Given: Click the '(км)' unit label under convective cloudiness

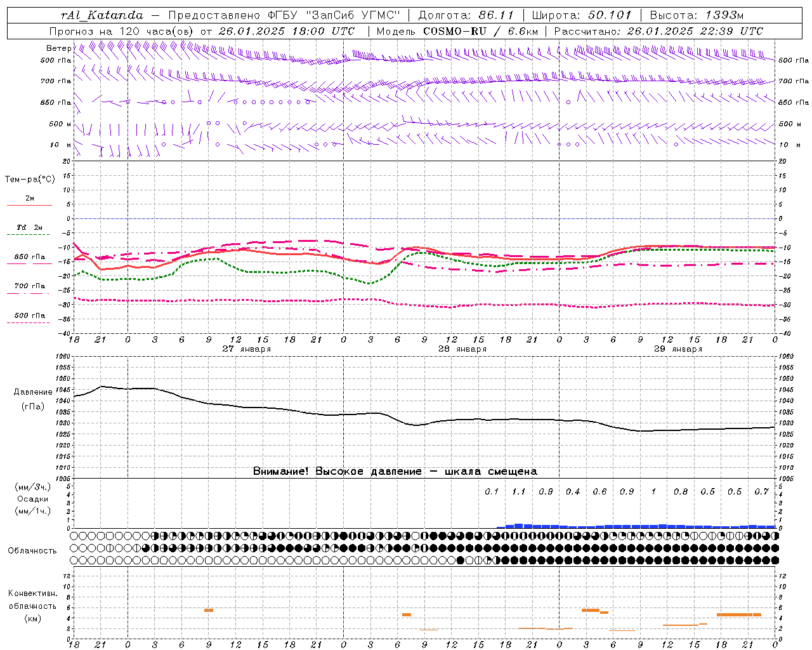Looking at the screenshot, I should coord(32,618).
